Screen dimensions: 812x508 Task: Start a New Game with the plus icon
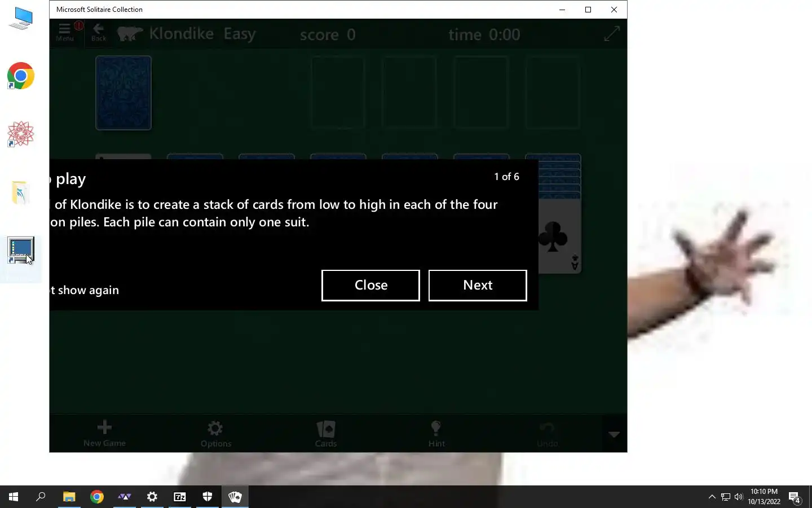[104, 433]
